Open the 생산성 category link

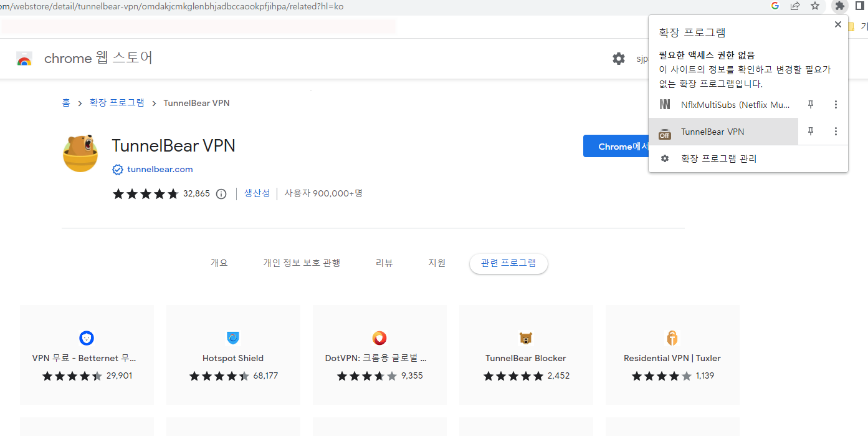click(x=257, y=193)
